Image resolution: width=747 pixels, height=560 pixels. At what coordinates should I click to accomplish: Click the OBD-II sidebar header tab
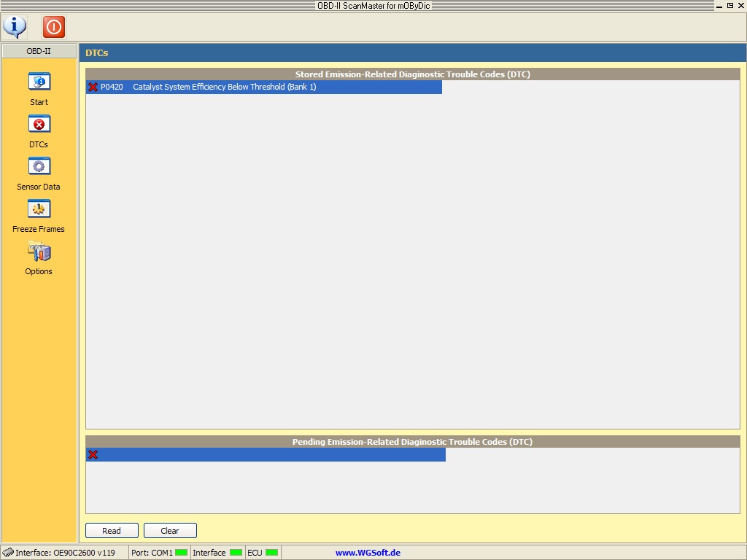point(39,51)
